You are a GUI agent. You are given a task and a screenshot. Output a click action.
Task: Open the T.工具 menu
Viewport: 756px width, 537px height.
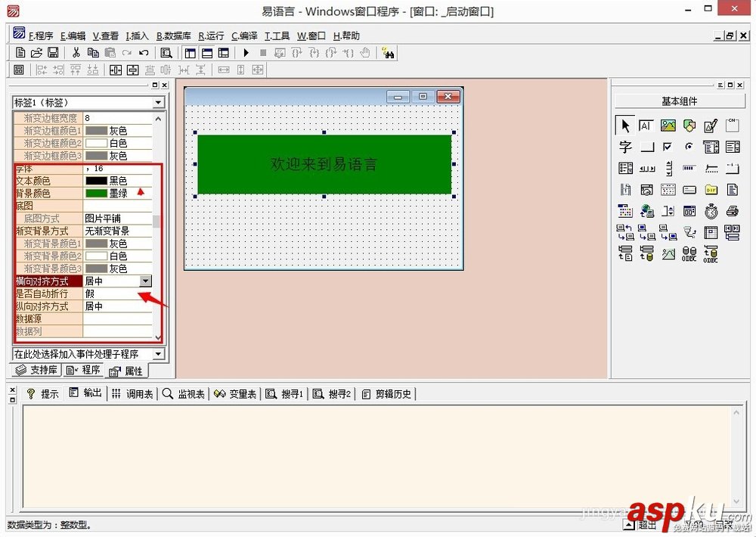(x=277, y=36)
